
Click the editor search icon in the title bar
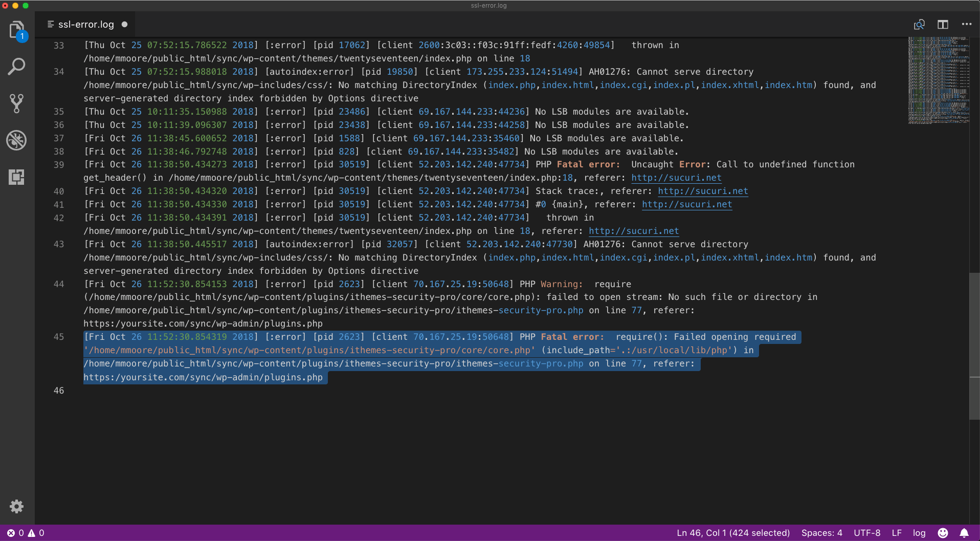click(x=919, y=24)
